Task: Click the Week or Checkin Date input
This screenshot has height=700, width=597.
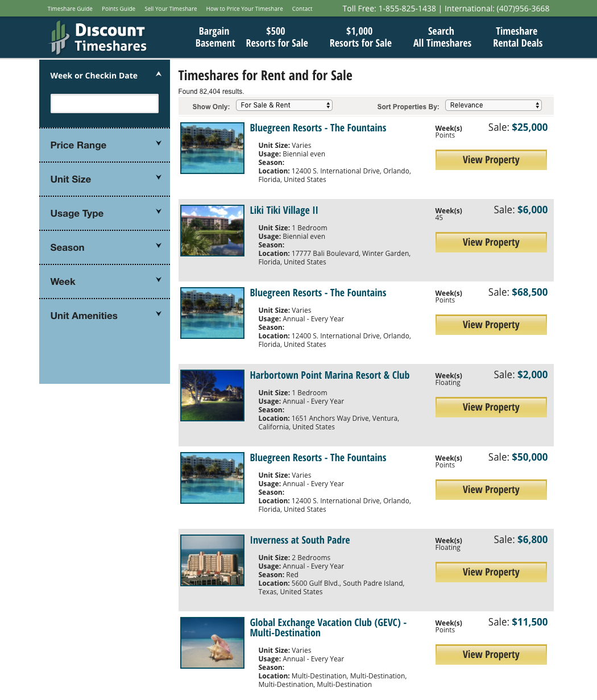Action: [x=105, y=103]
